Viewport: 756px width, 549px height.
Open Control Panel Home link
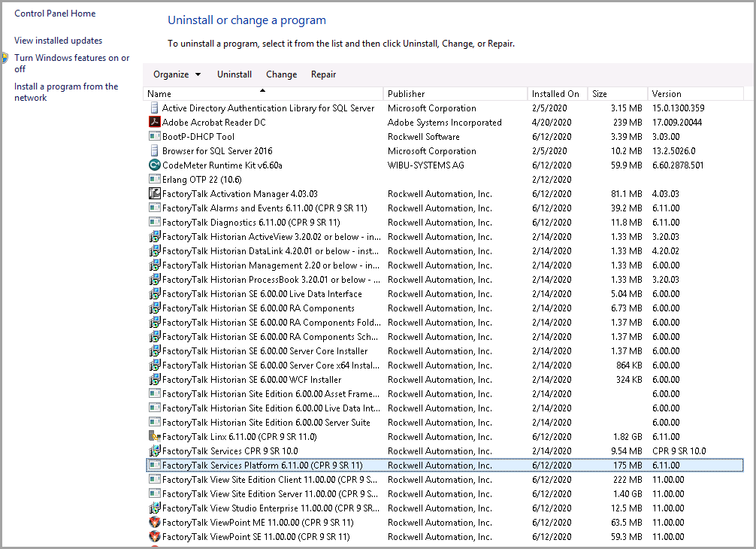55,14
